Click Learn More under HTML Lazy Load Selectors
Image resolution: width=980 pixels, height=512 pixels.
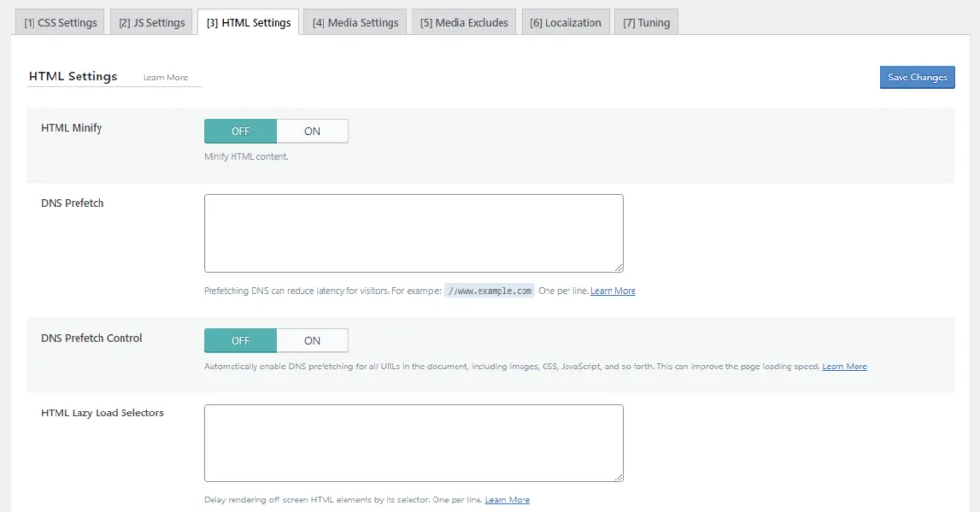[507, 501]
